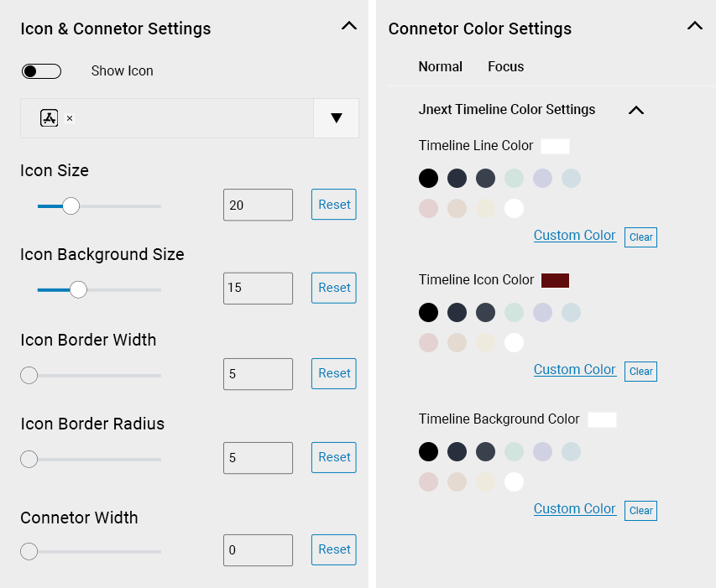Viewport: 716px width, 588px height.
Task: Focus the Icon Border Width number field
Action: tap(258, 374)
